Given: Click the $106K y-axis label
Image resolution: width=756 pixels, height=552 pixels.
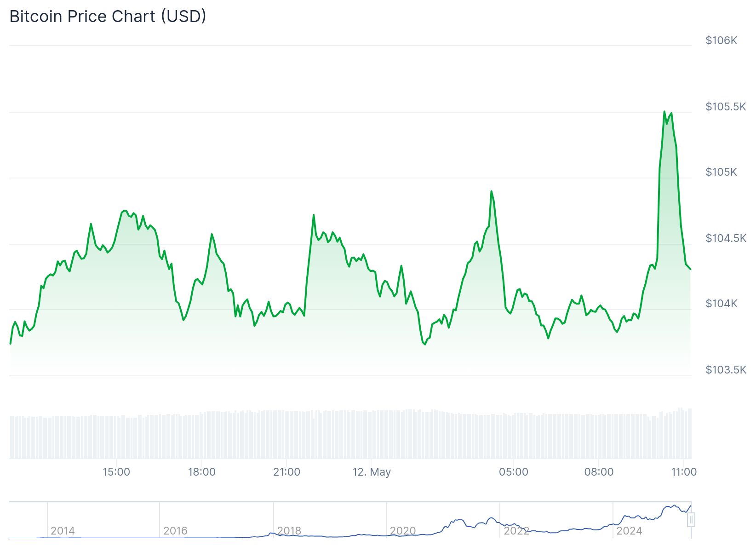Looking at the screenshot, I should coord(721,40).
